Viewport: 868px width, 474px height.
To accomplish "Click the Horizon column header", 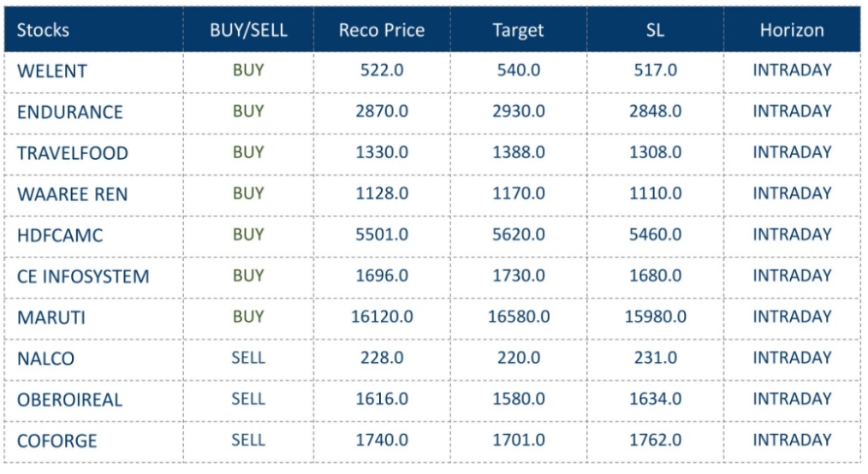I will click(792, 30).
